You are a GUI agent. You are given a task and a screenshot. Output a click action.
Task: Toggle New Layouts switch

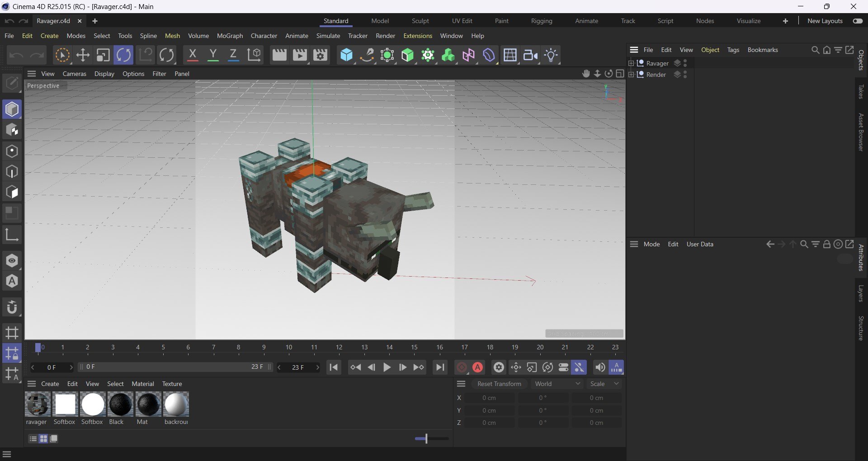858,21
